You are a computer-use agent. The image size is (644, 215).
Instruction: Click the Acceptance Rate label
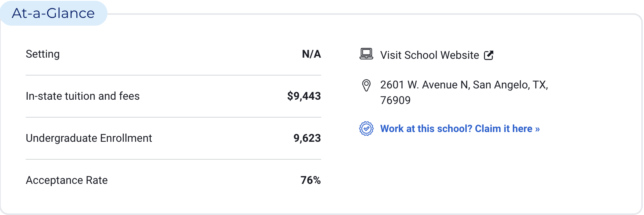point(67,180)
